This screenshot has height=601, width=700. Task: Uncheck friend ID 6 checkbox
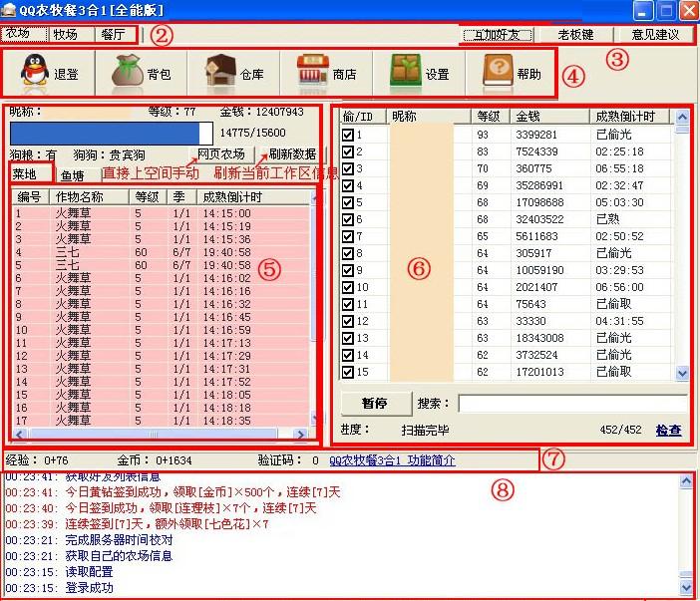[x=347, y=219]
